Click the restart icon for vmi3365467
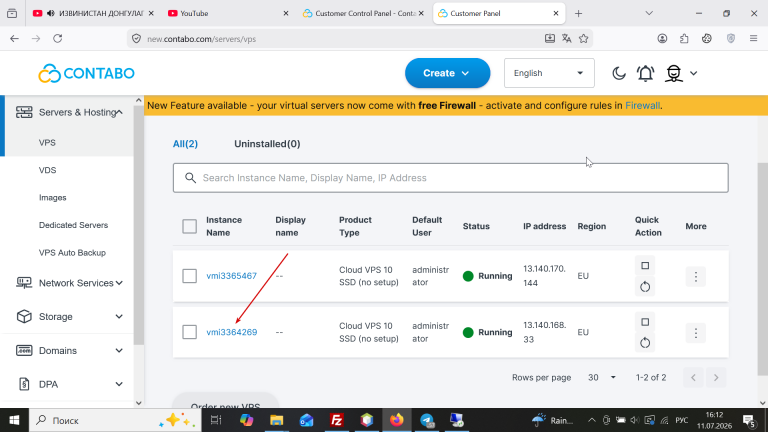 pos(645,287)
